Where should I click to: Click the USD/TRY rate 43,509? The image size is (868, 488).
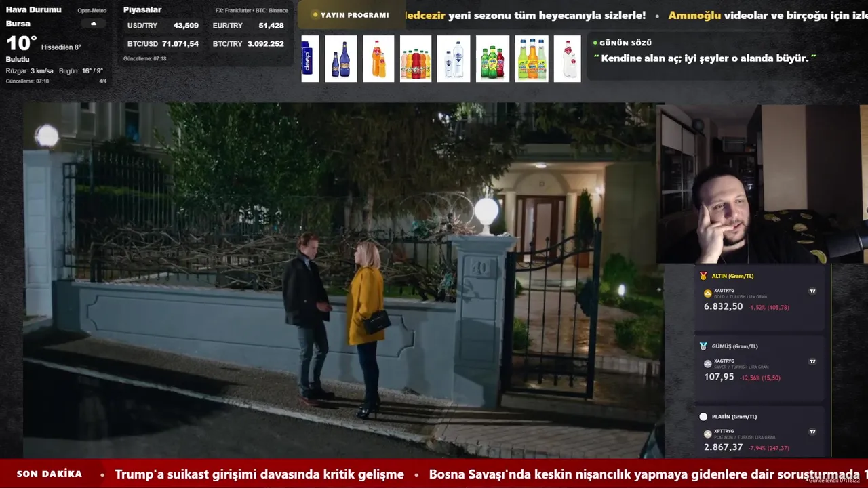[x=186, y=26]
